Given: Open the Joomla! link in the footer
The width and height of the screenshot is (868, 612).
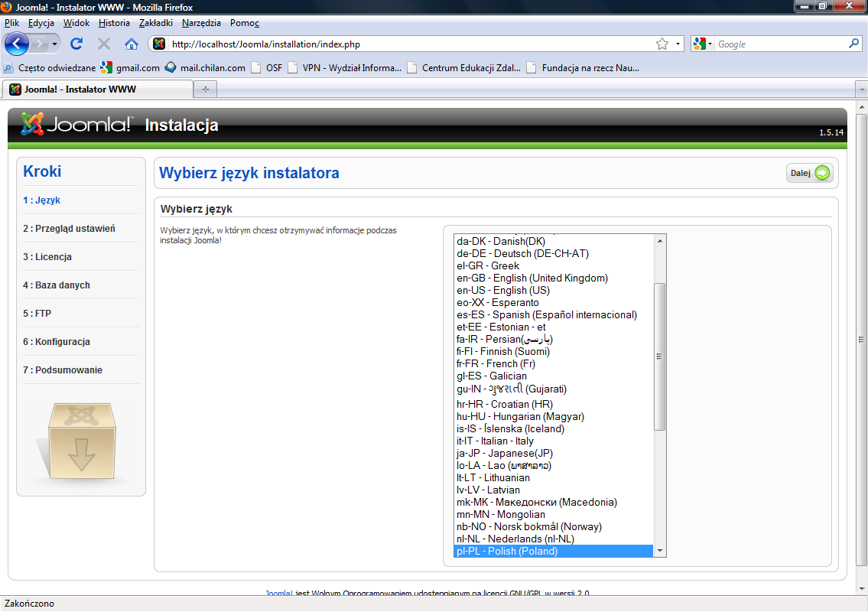Looking at the screenshot, I should [278, 593].
